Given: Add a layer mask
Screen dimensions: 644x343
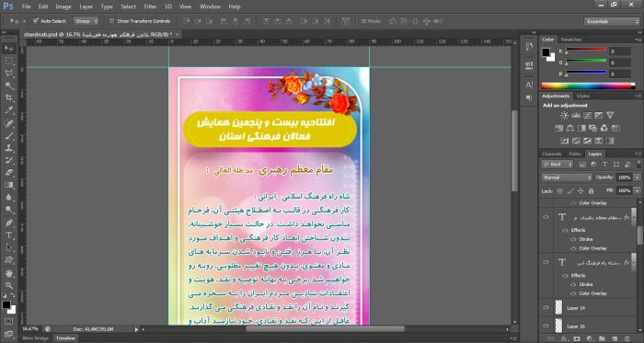Looking at the screenshot, I should [x=577, y=338].
